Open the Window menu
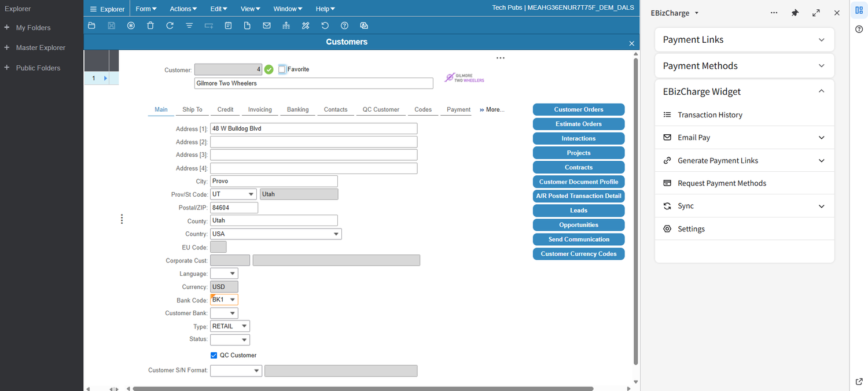The width and height of the screenshot is (868, 391). (288, 9)
